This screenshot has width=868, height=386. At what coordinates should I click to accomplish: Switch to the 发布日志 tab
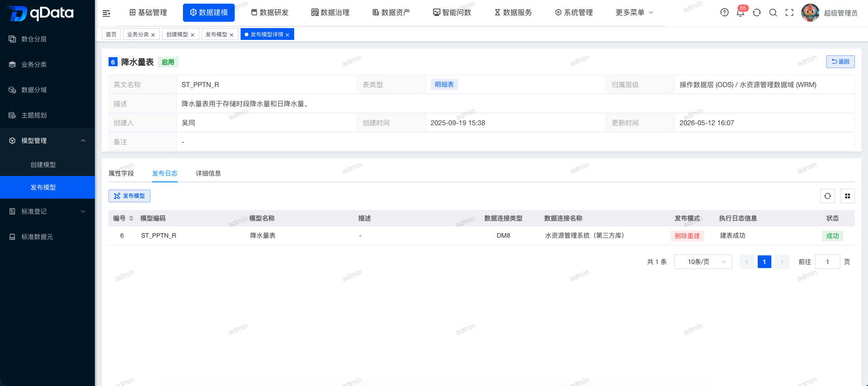tap(165, 173)
